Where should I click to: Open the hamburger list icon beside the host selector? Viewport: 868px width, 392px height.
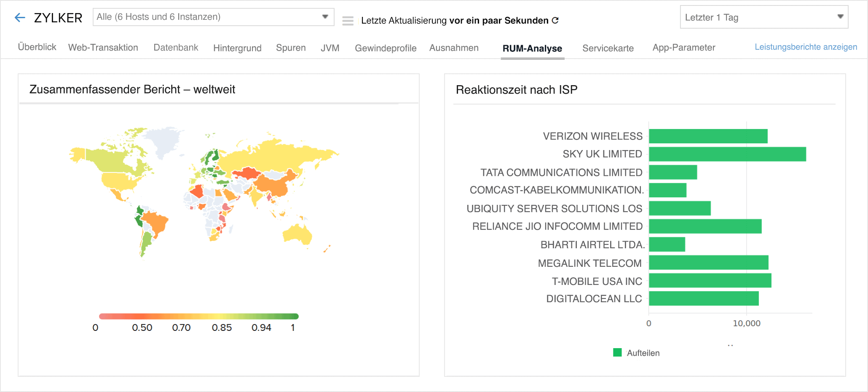click(x=348, y=20)
